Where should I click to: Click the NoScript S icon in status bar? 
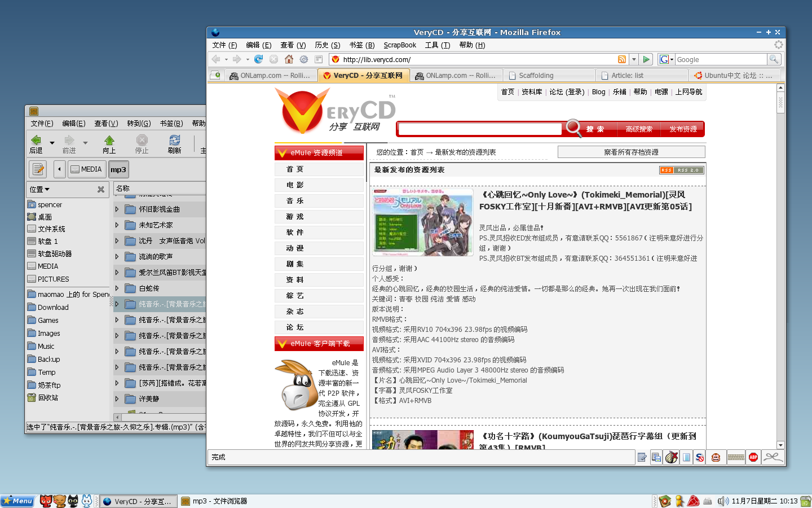(x=700, y=457)
